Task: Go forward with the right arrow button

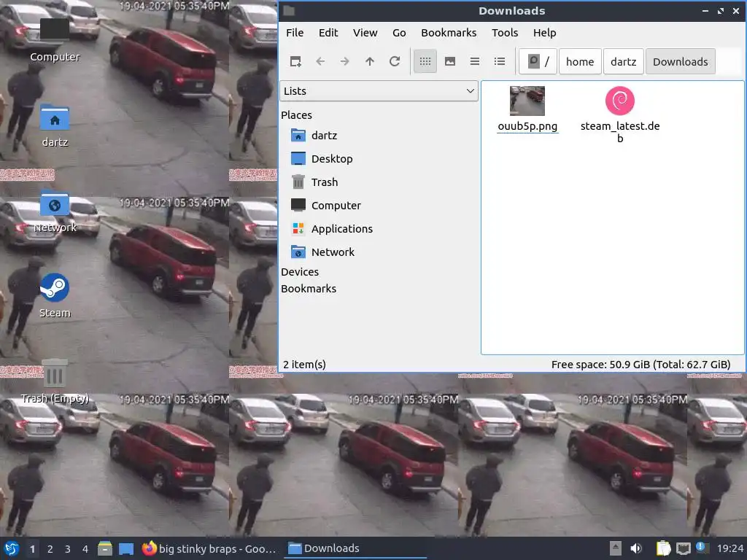Action: click(345, 61)
